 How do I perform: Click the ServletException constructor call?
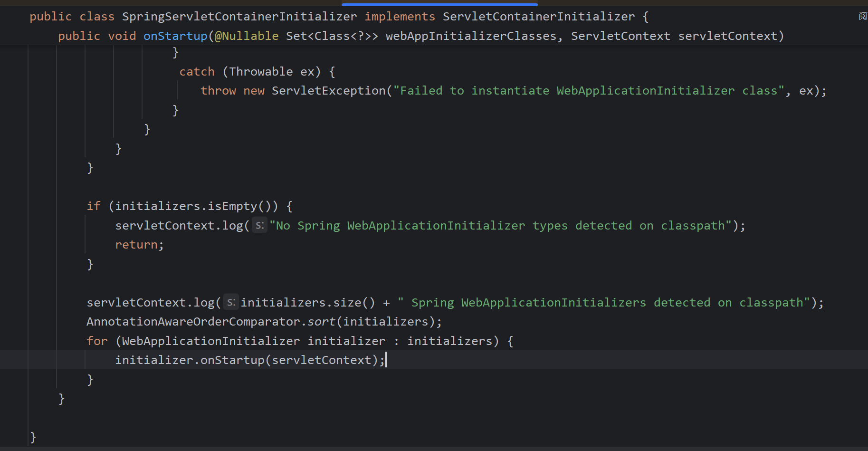pyautogui.click(x=329, y=91)
